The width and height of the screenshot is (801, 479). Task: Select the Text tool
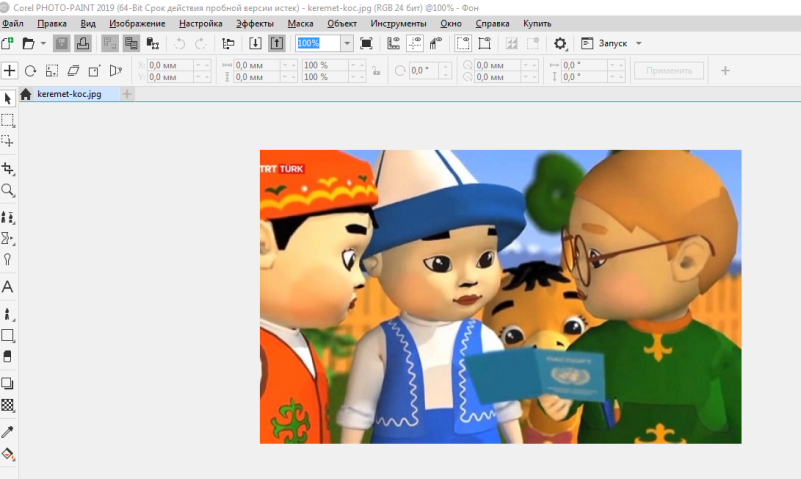8,287
